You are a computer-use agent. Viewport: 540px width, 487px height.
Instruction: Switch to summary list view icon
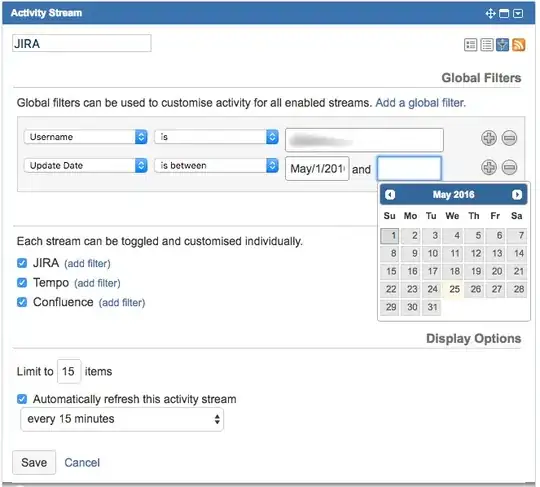(470, 45)
